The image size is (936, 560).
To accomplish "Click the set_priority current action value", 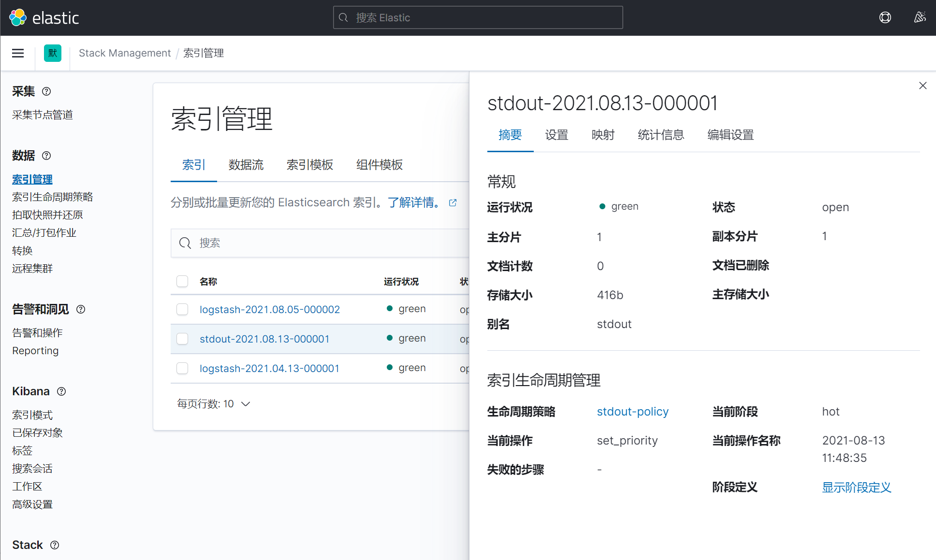I will point(628,441).
